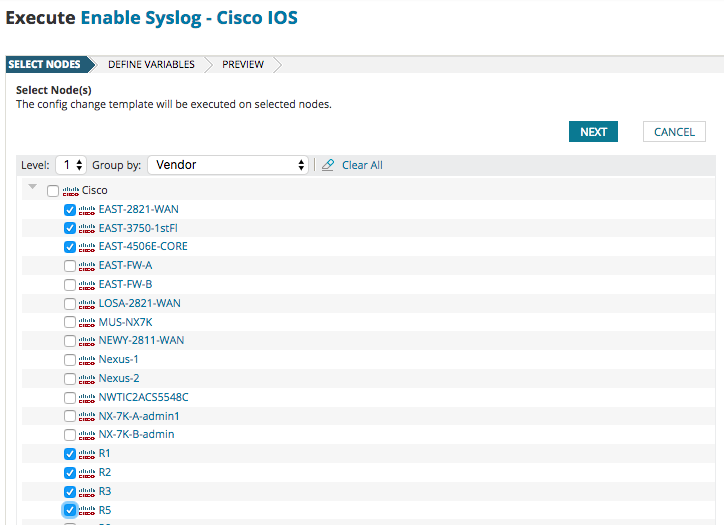Select all nodes via the Cisco group checkbox
724x525 pixels.
click(x=53, y=191)
